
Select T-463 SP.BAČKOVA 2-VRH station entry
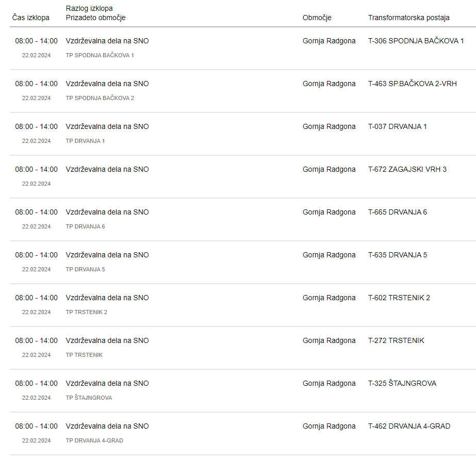[x=412, y=84]
